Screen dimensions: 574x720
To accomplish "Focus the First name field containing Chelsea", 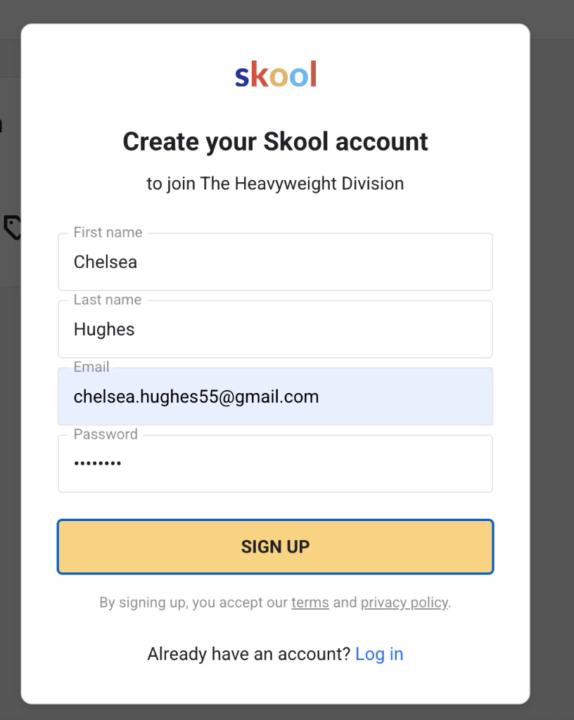I will 276,262.
